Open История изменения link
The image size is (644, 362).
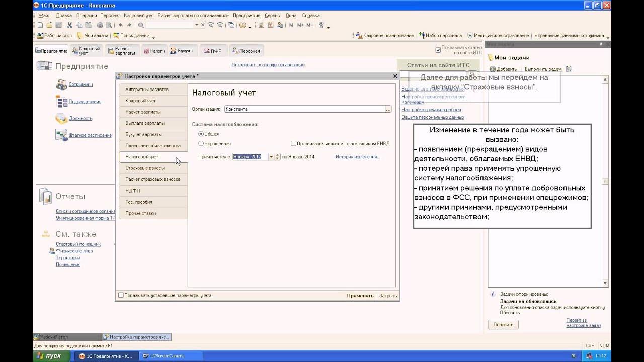tap(358, 157)
